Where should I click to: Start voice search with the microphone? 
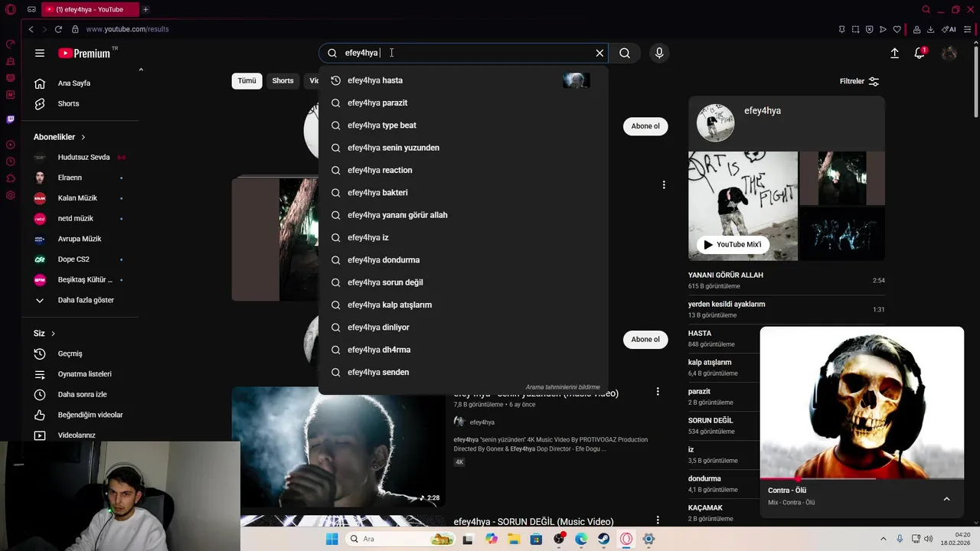[659, 53]
